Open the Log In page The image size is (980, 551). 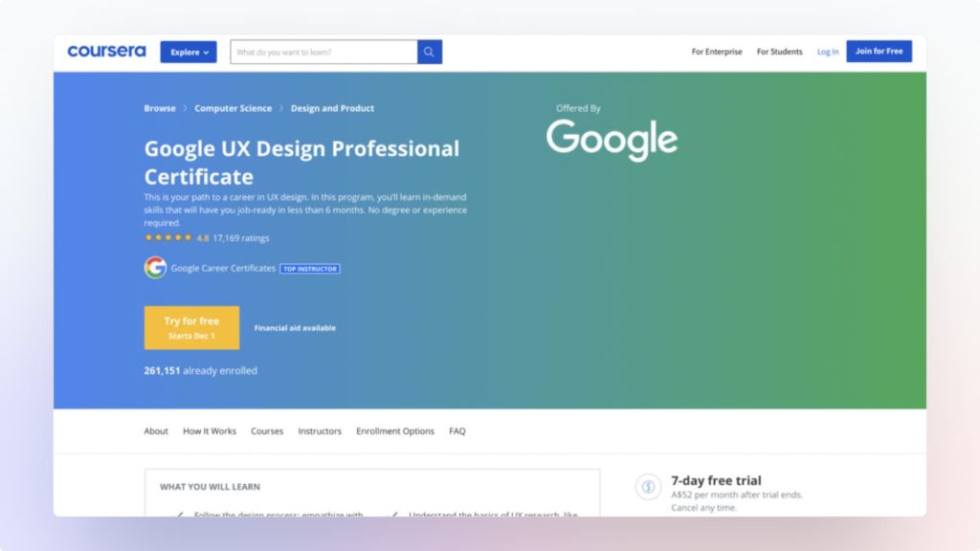[x=827, y=52]
